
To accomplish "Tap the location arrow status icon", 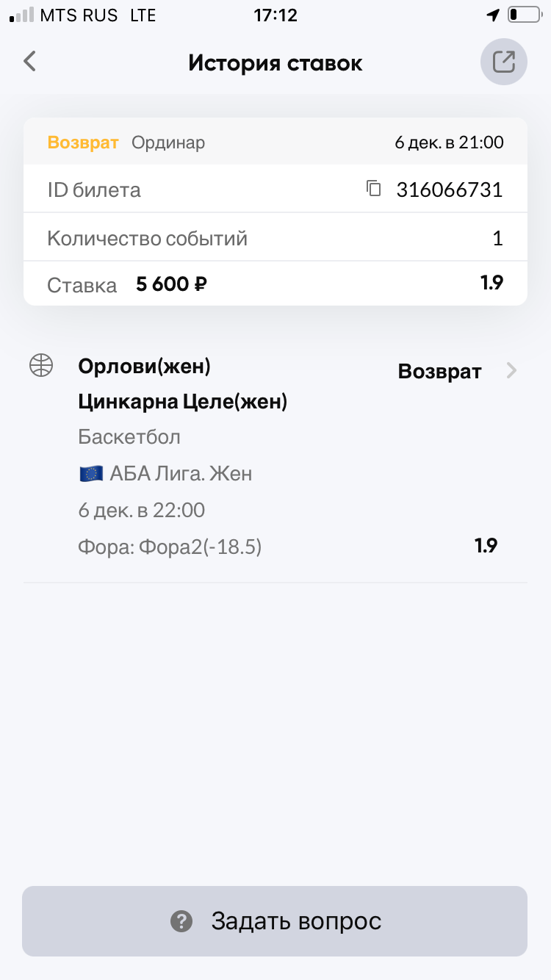I will click(x=492, y=15).
